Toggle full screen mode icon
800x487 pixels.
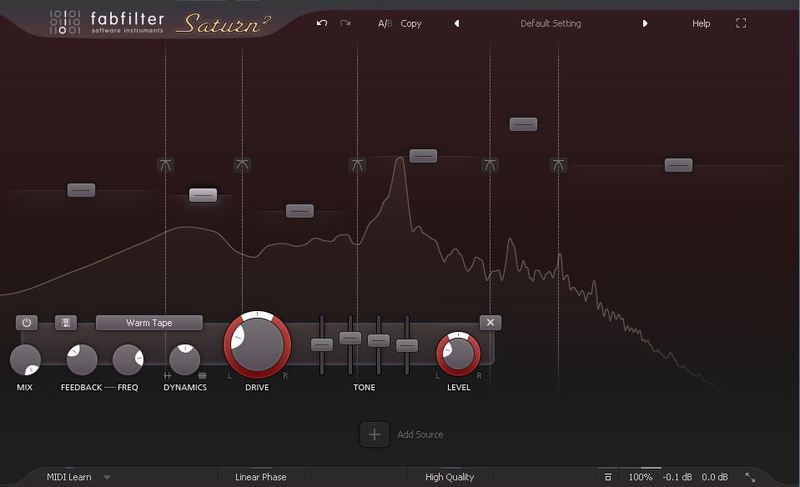pyautogui.click(x=741, y=23)
